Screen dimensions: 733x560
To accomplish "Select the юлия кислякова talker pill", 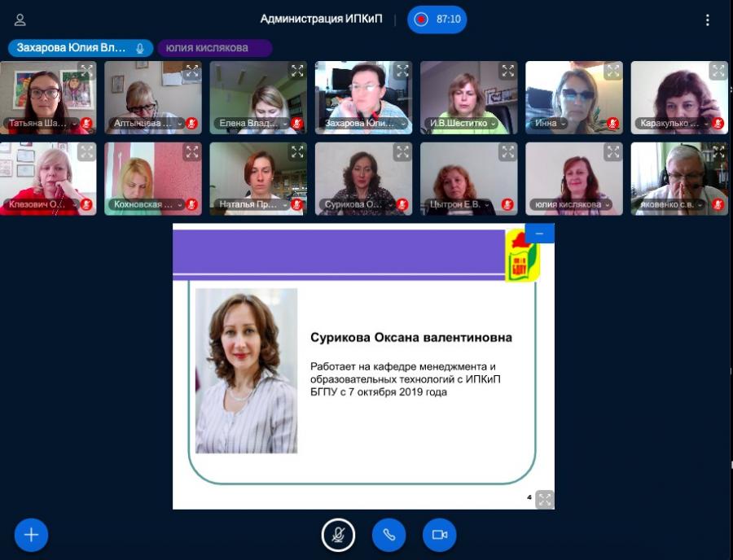I will point(214,48).
